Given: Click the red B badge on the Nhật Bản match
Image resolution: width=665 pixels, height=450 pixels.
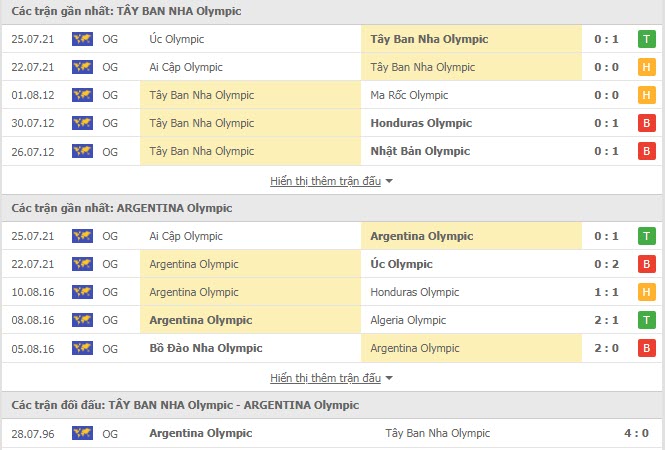Looking at the screenshot, I should tap(647, 151).
